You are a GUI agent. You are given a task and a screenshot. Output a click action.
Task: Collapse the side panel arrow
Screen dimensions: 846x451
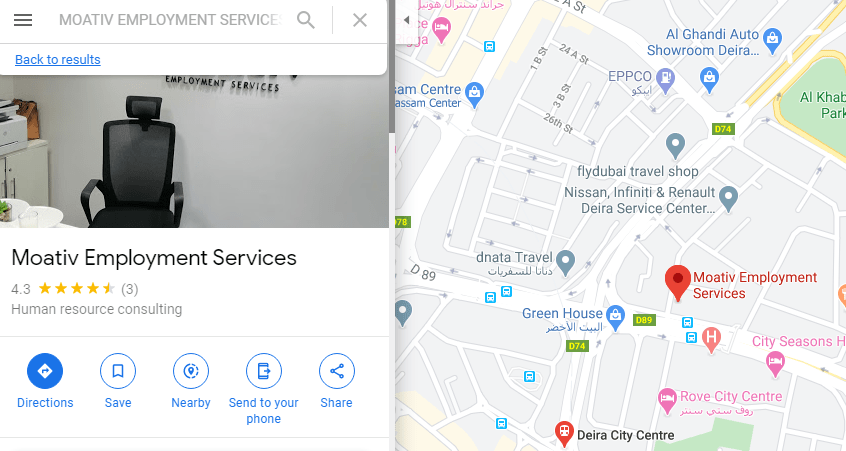[406, 20]
